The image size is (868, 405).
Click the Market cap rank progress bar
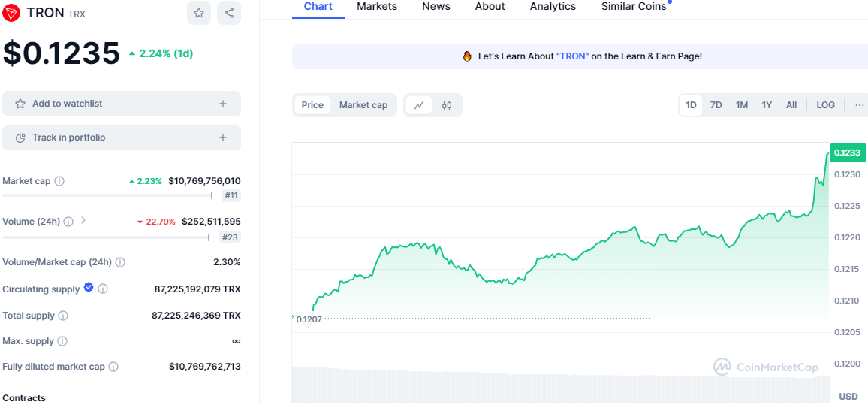tap(107, 195)
